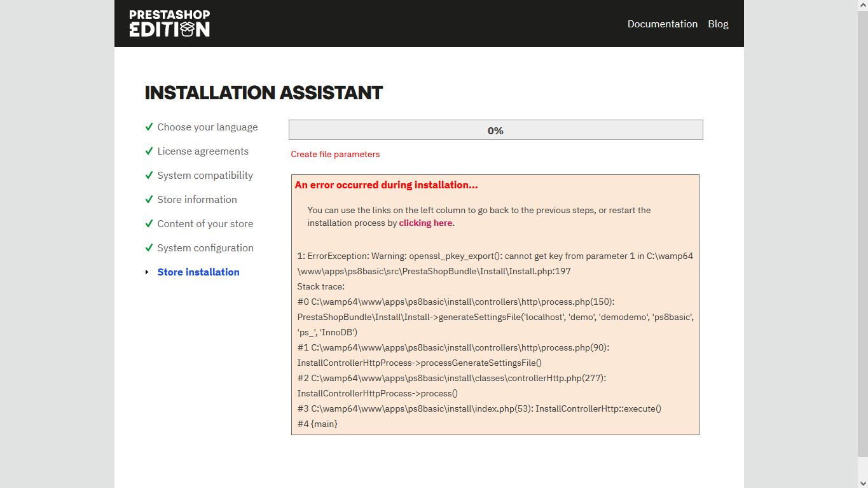Click the "#3 ... index.php(53)" stack trace line
868x488 pixels.
click(x=479, y=408)
